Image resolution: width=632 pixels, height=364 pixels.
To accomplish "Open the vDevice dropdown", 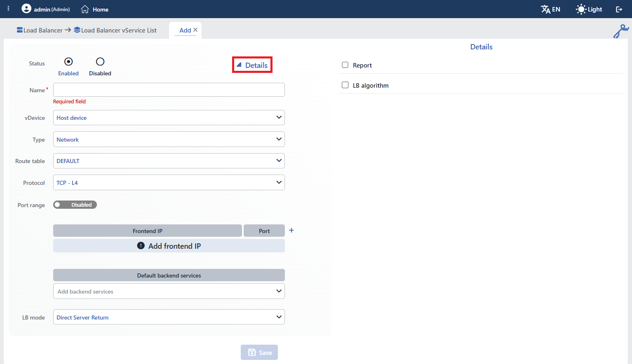I will click(169, 117).
